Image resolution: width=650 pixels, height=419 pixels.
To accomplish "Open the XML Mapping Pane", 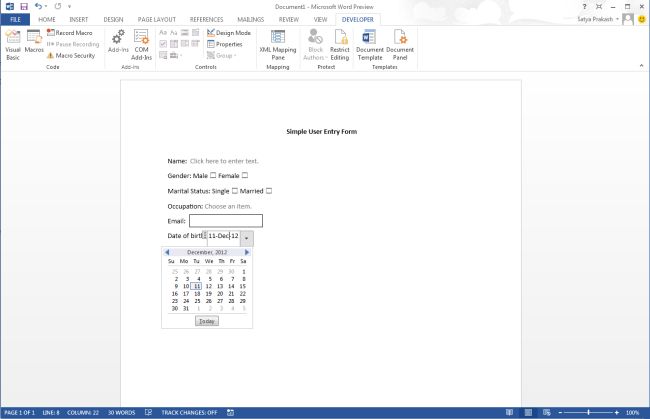I will pos(278,45).
